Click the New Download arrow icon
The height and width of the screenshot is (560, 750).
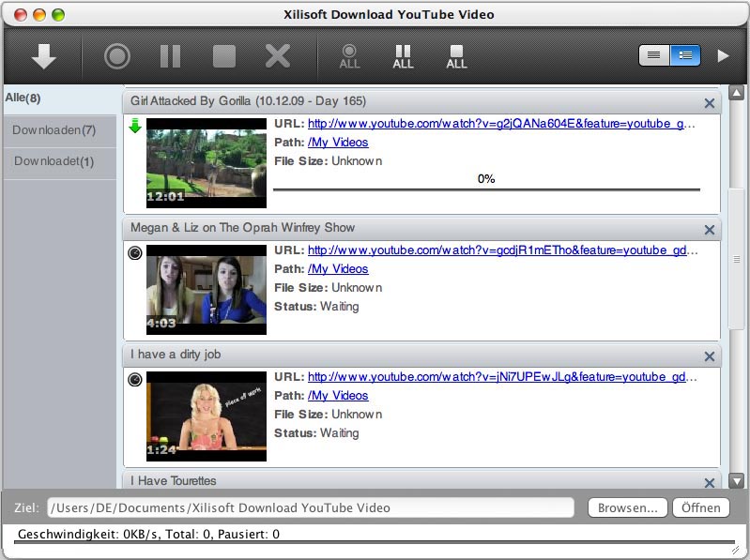pyautogui.click(x=44, y=56)
